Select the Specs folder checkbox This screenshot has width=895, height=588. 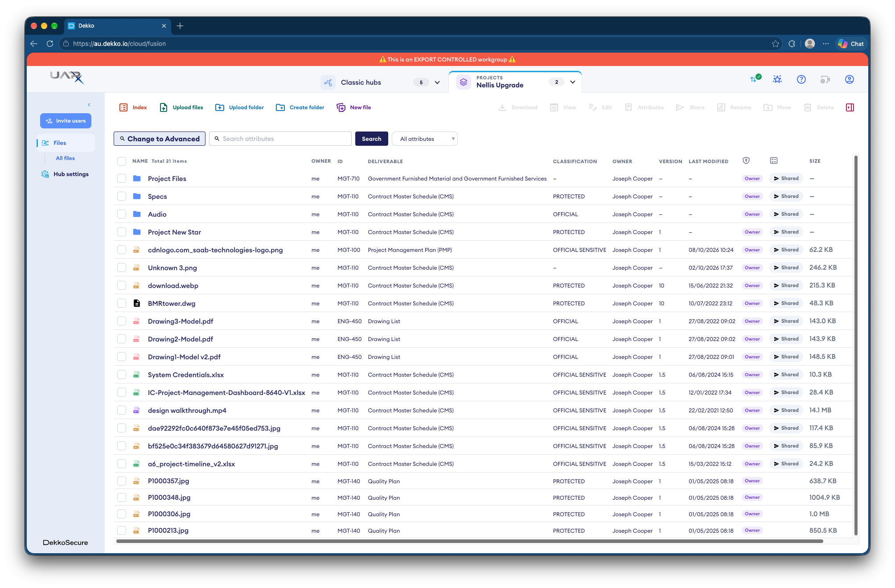coord(122,196)
